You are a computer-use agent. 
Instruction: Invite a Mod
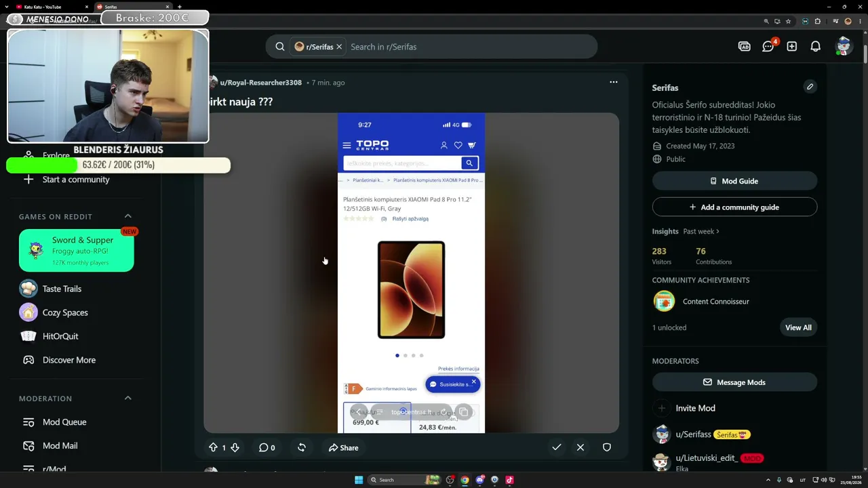[x=695, y=408]
